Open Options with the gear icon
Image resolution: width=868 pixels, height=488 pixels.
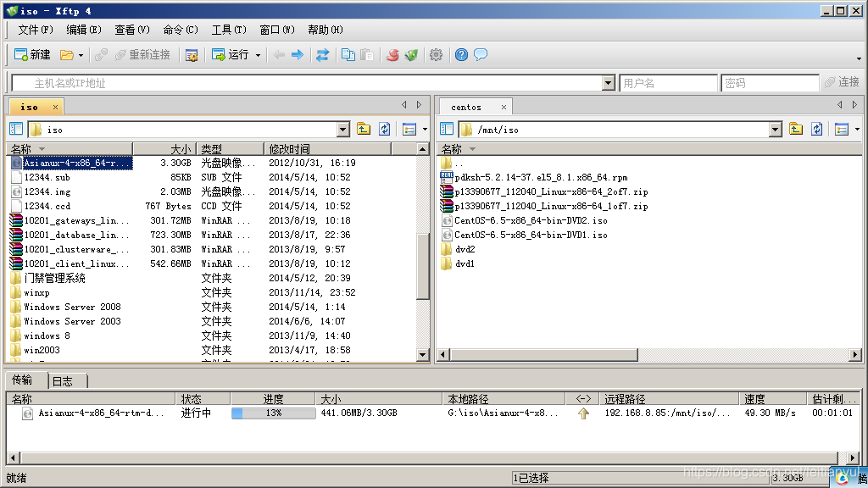click(437, 55)
